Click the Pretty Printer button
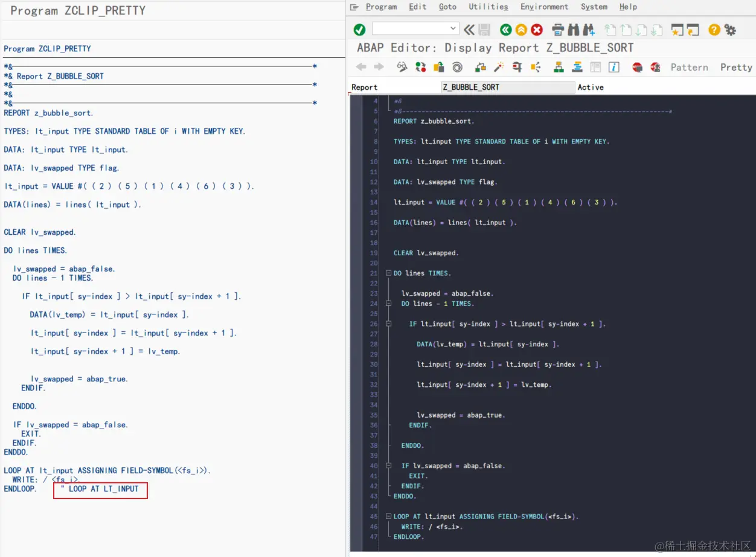Screen dimensions: 756x557 tap(736, 68)
